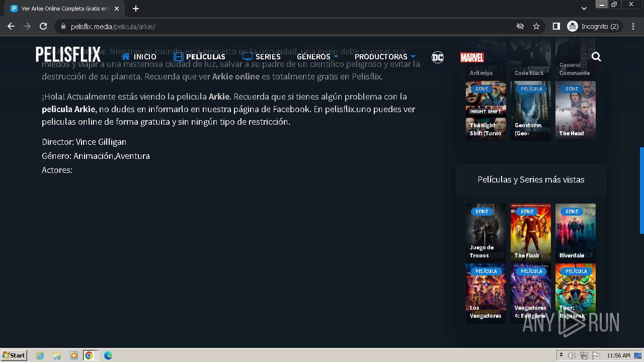Open Internet Explorer from taskbar
Viewport: 644px width, 362px height.
40,355
